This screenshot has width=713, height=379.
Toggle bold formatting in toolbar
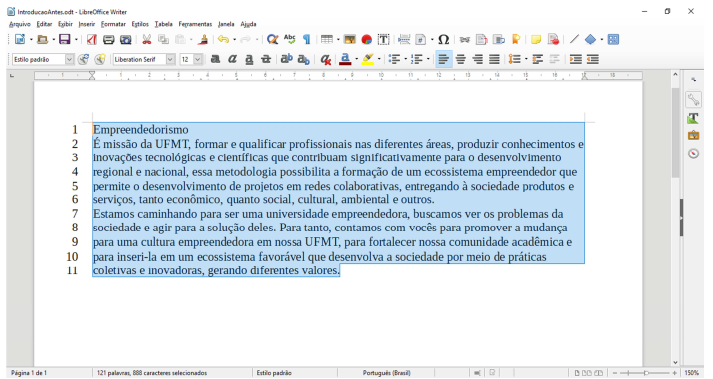pos(216,59)
